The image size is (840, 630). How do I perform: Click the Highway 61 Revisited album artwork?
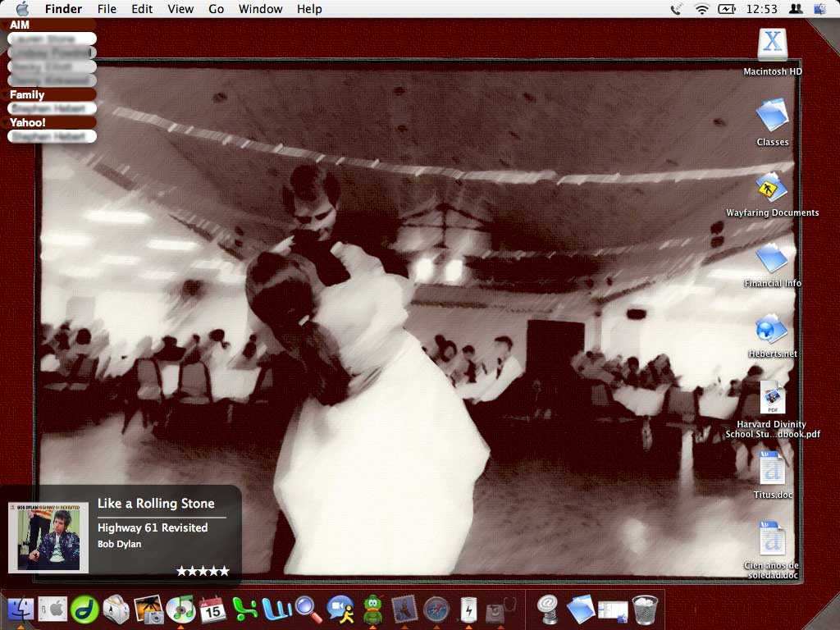48,537
